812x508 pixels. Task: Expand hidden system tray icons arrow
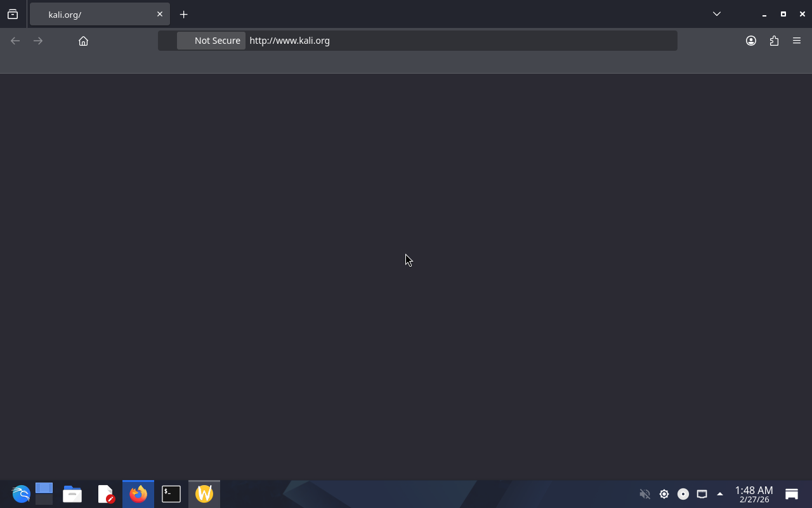[719, 494]
